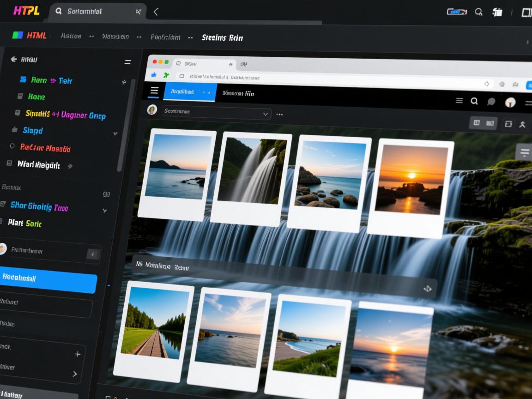Toggle the small square button beside sidebar avatar

click(93, 254)
